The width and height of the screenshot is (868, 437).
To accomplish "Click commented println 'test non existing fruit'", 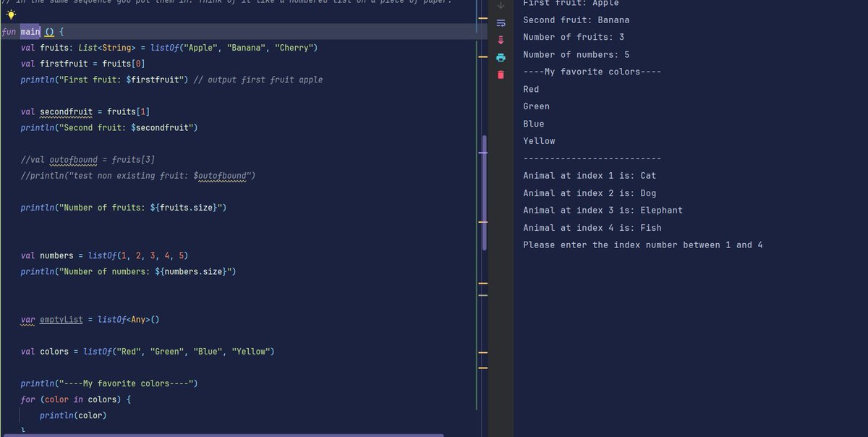I will click(138, 176).
